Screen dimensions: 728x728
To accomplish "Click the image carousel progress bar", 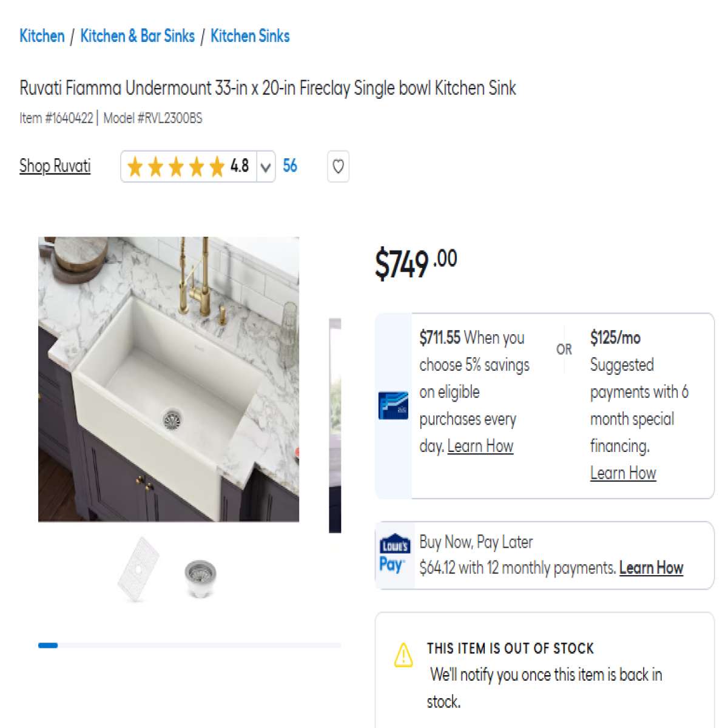I will (189, 645).
